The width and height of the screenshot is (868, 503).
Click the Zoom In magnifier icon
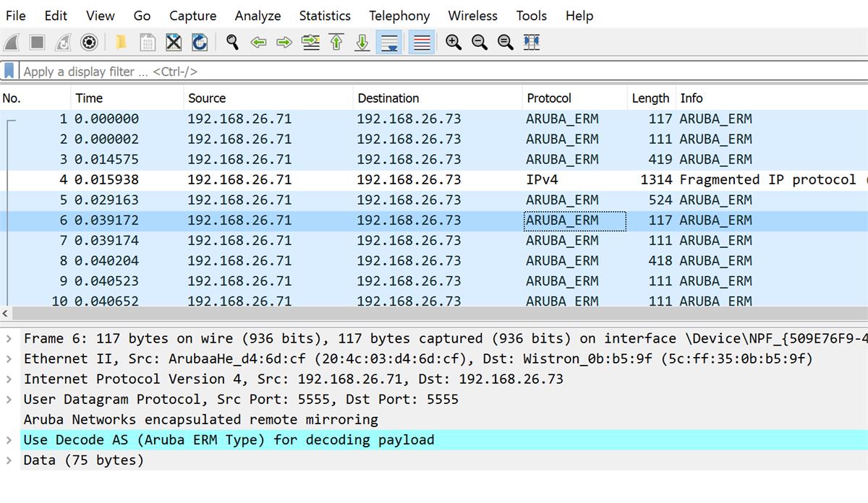tap(454, 42)
